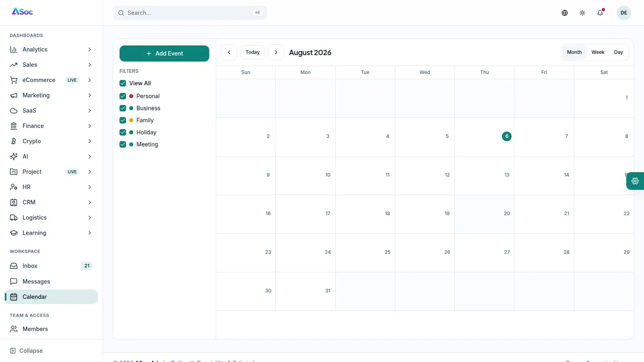The width and height of the screenshot is (644, 362).
Task: Click the Inbox tray icon
Action: click(14, 266)
